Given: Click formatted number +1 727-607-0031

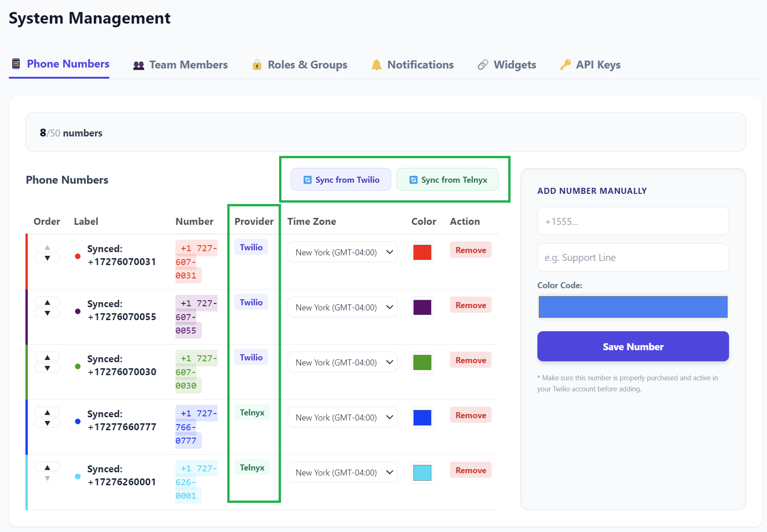Looking at the screenshot, I should tap(196, 262).
